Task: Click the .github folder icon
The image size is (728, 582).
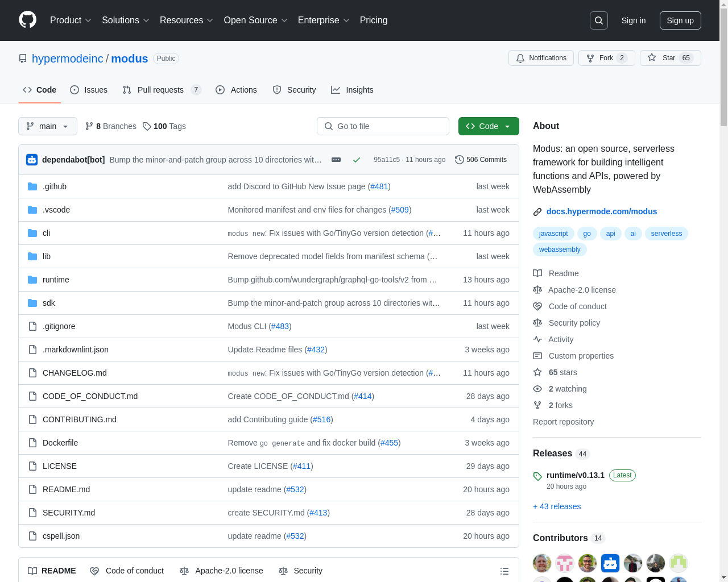Action: 32,186
